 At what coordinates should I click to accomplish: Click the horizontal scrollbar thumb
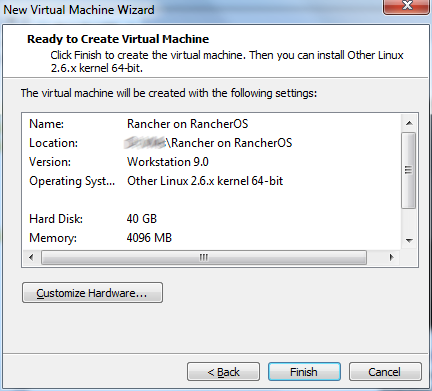pyautogui.click(x=204, y=257)
